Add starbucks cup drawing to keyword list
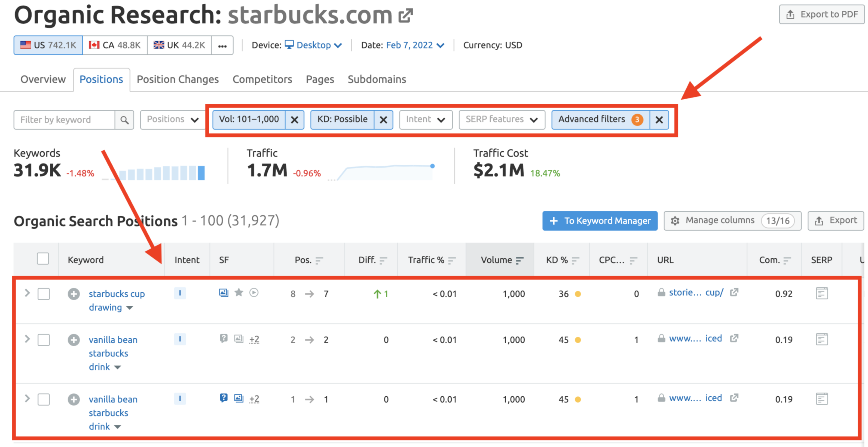Viewport: 868px width, 447px height. tap(73, 294)
